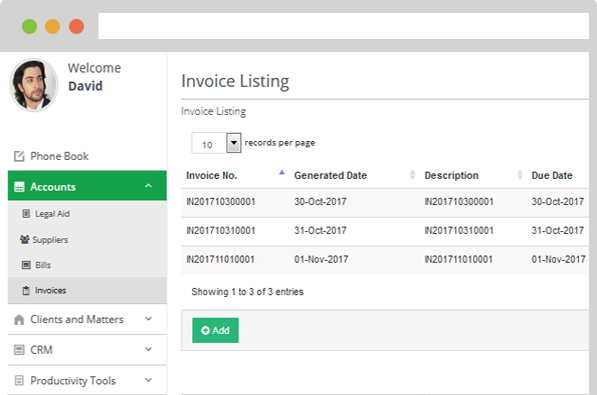The image size is (597, 395).
Task: Sort by Description column arrows
Action: 520,175
